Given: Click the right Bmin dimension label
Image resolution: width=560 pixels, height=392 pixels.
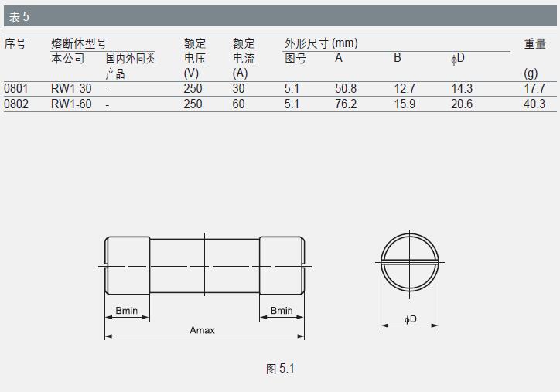Looking at the screenshot, I should pos(282,311).
